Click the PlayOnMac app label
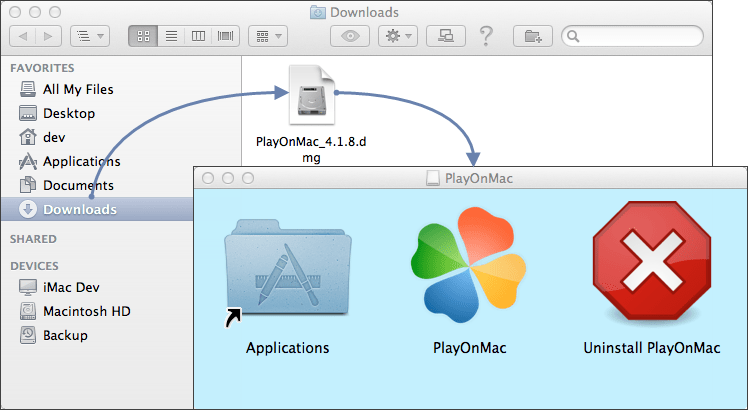748x410 pixels. click(x=469, y=348)
